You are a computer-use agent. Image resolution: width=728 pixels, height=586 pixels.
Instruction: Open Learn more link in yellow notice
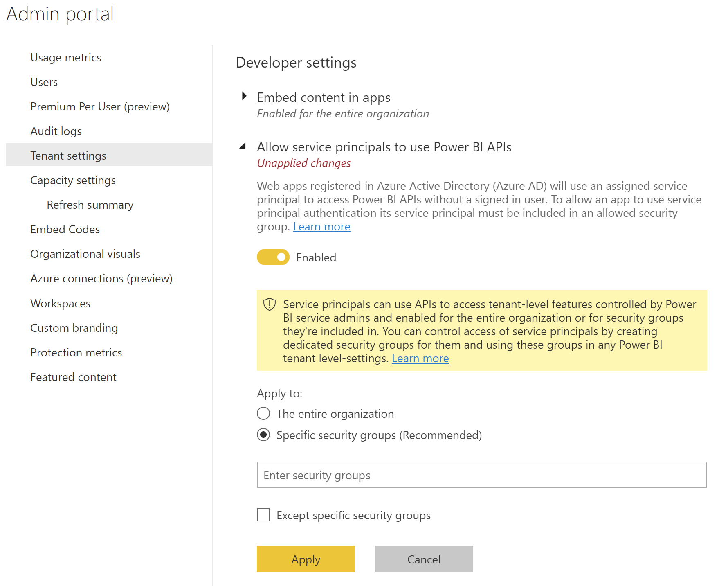[420, 358]
